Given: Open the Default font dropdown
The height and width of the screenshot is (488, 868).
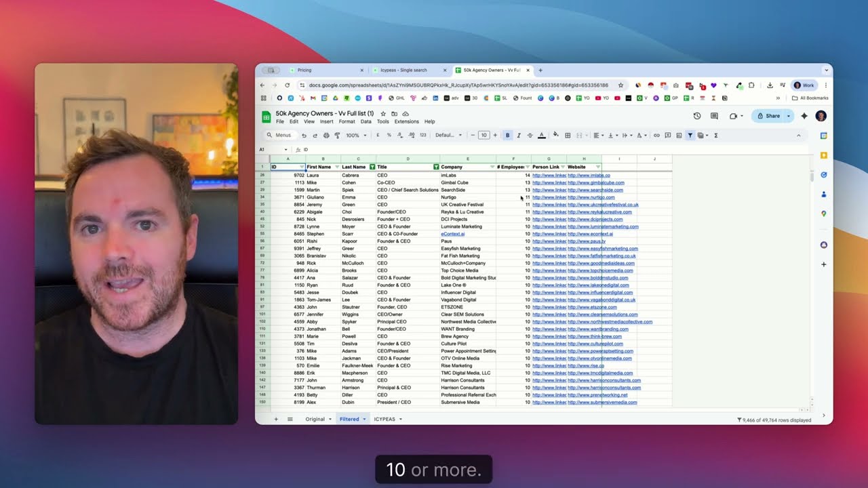Looking at the screenshot, I should pos(448,136).
